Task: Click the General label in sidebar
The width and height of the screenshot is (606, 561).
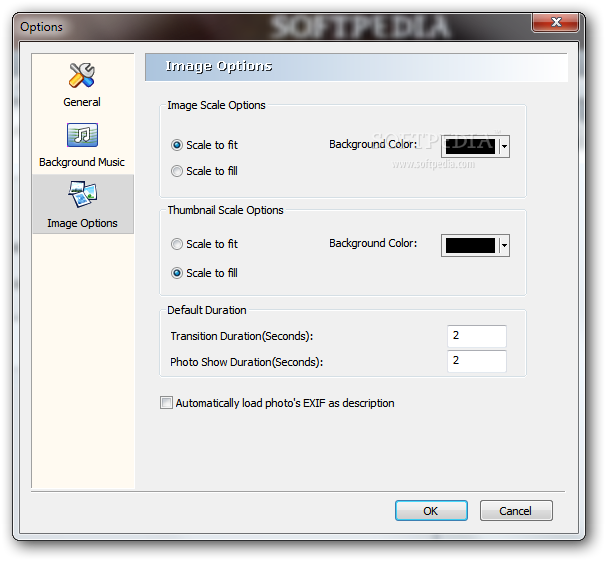Action: 82,102
